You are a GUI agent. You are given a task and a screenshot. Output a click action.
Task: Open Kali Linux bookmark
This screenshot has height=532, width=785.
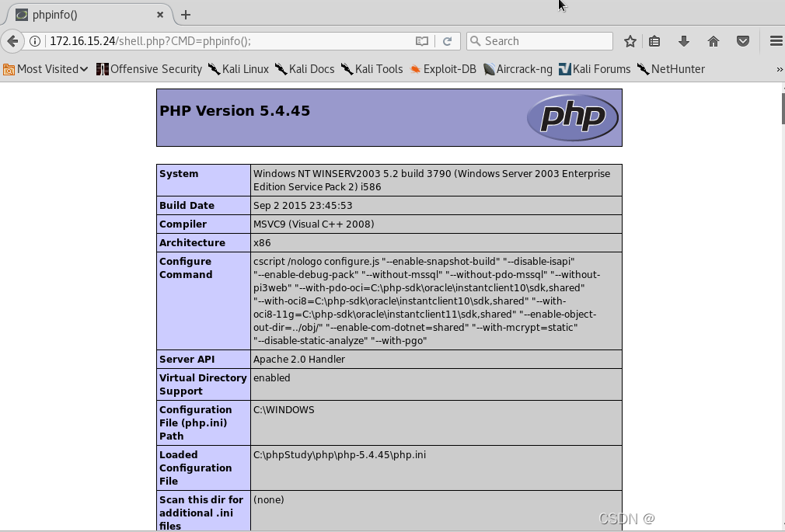[239, 69]
